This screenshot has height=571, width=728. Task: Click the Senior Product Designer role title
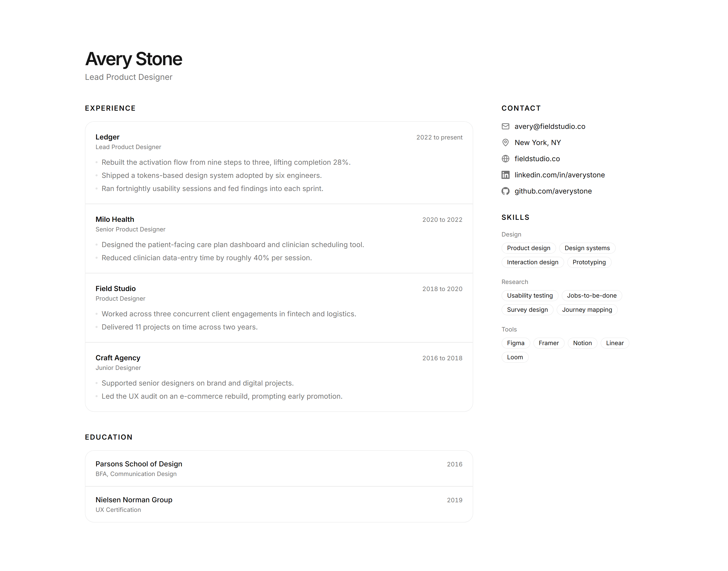click(130, 229)
